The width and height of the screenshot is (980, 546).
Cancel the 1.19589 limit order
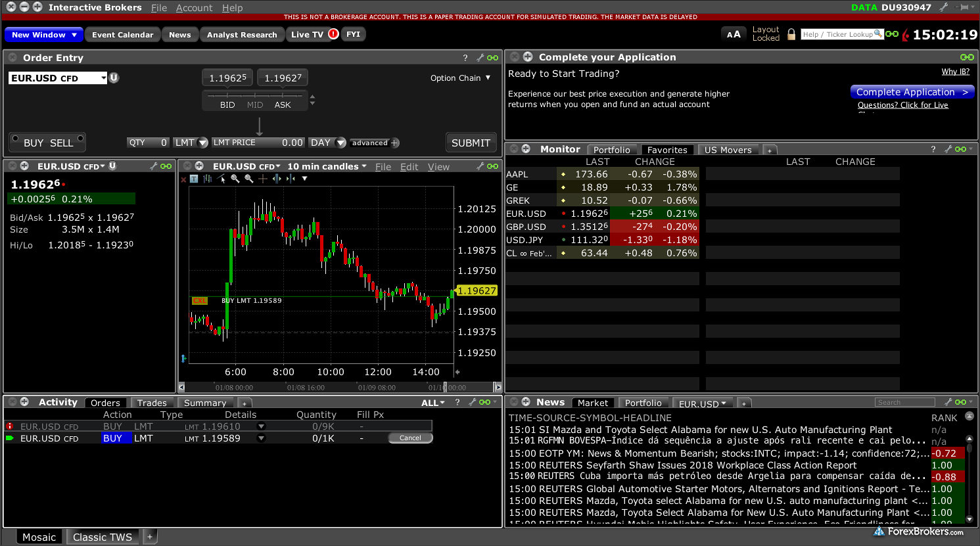point(410,438)
